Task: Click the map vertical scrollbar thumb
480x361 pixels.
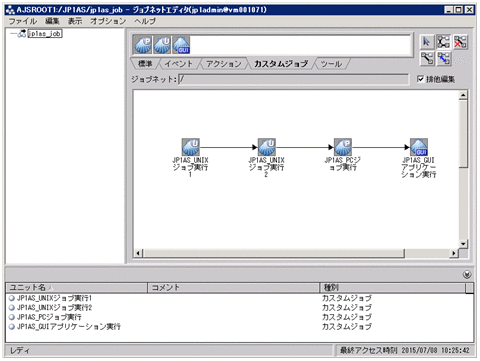Action: [463, 133]
